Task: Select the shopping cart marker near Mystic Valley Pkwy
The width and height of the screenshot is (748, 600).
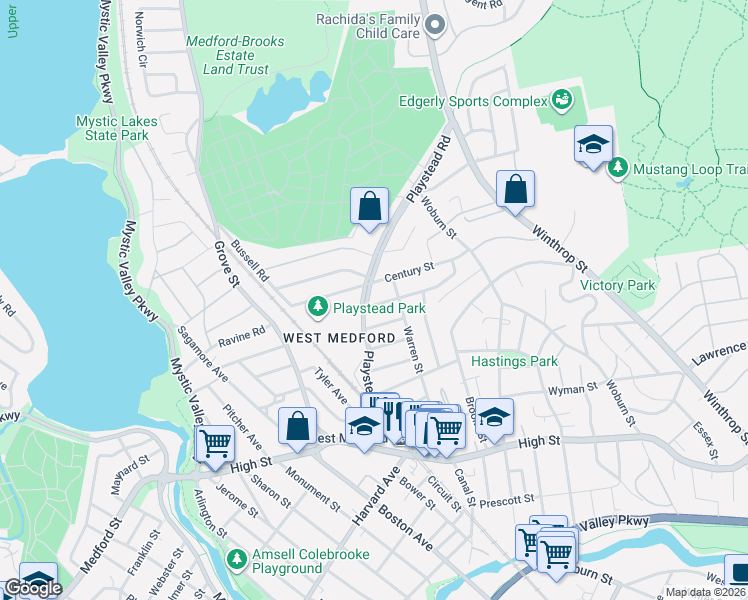Action: (215, 446)
